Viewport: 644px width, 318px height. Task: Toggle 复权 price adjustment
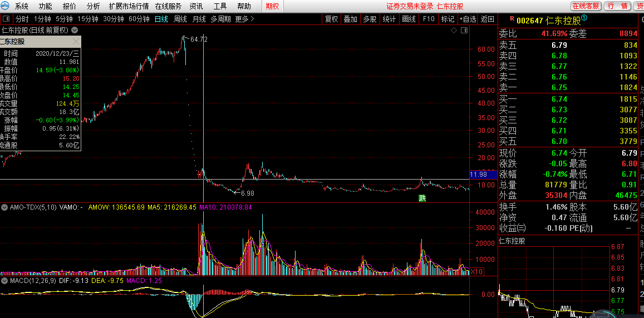tap(331, 19)
